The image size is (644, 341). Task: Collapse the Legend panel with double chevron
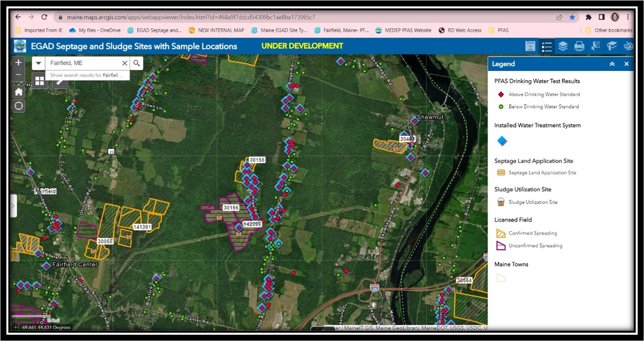coord(612,64)
